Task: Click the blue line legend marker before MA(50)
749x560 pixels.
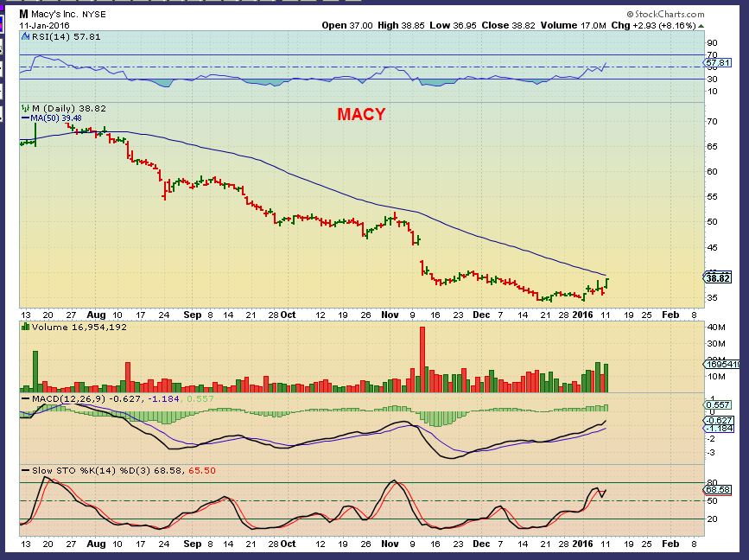Action: click(x=25, y=118)
